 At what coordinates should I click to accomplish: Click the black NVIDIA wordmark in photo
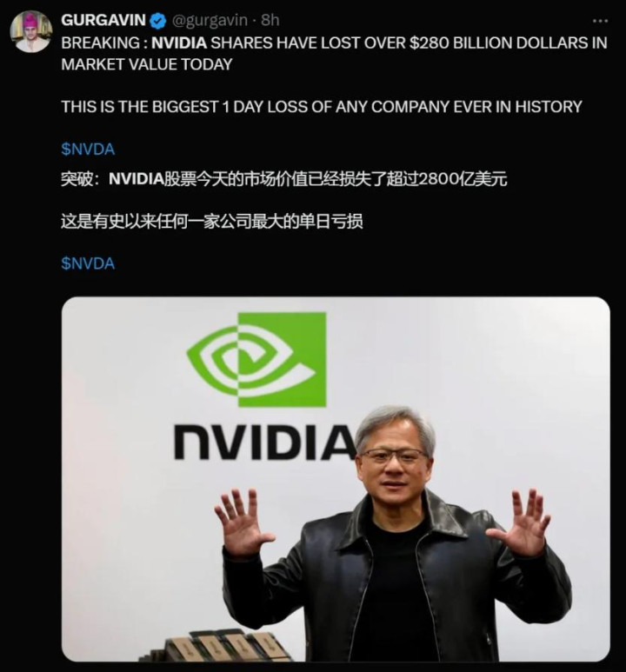pos(264,442)
